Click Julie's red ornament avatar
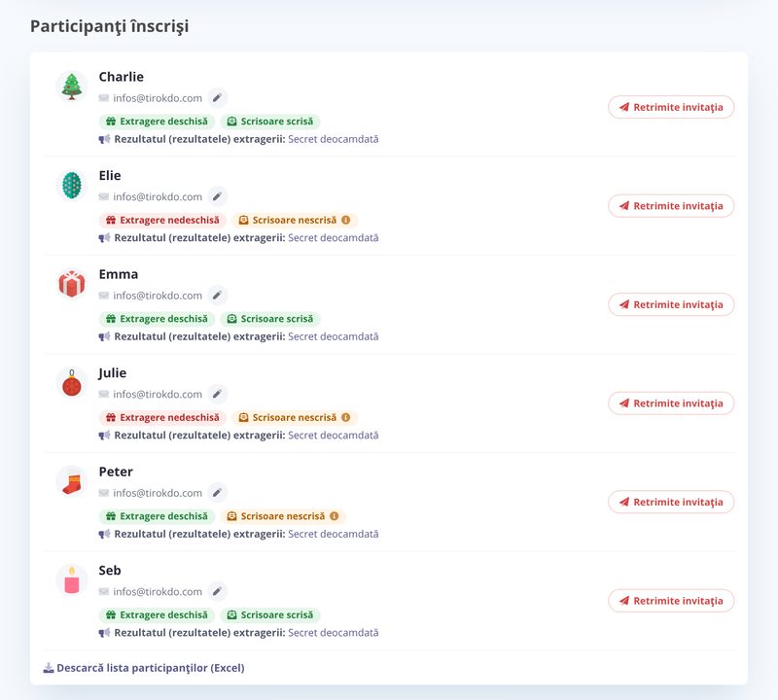 72,382
